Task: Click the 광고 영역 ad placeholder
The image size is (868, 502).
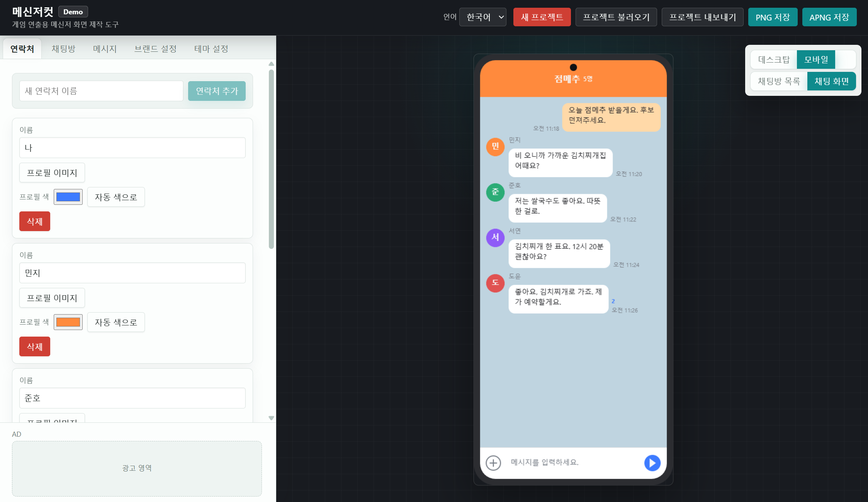Action: [x=137, y=468]
